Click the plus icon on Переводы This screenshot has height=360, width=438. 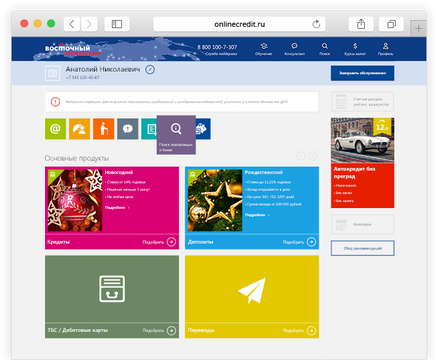coord(311,330)
